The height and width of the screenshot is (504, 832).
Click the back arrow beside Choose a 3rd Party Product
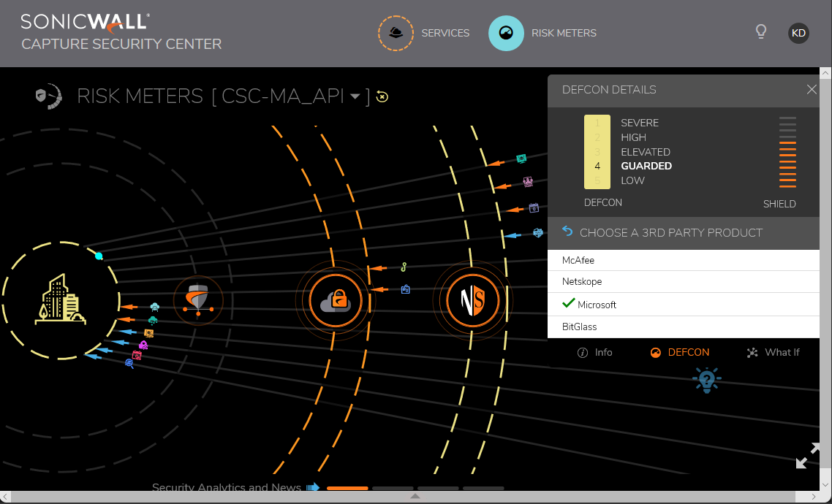coord(567,231)
